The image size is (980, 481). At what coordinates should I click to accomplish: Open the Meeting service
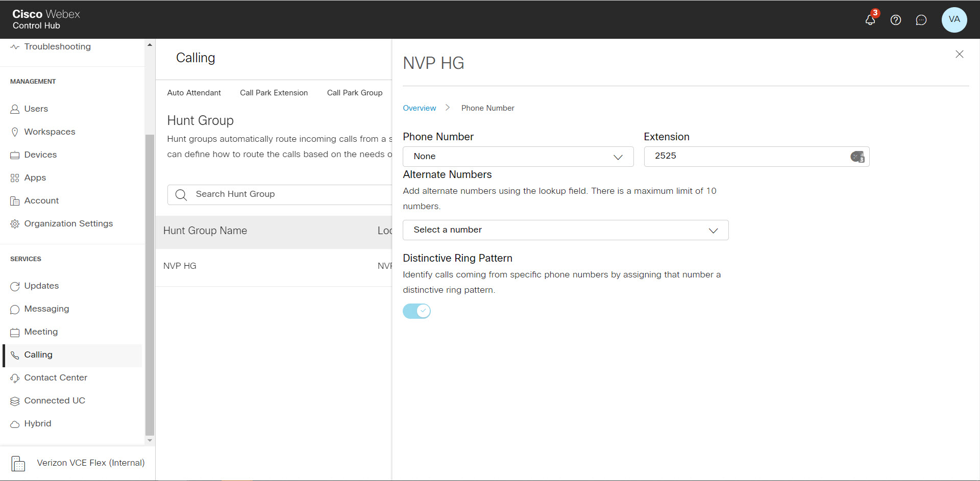[41, 332]
